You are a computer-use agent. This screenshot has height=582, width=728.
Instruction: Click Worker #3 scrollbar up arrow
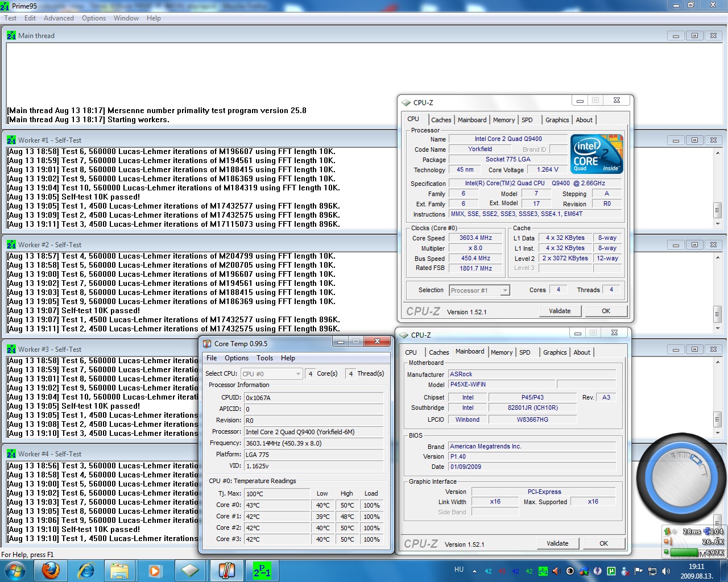(x=718, y=362)
